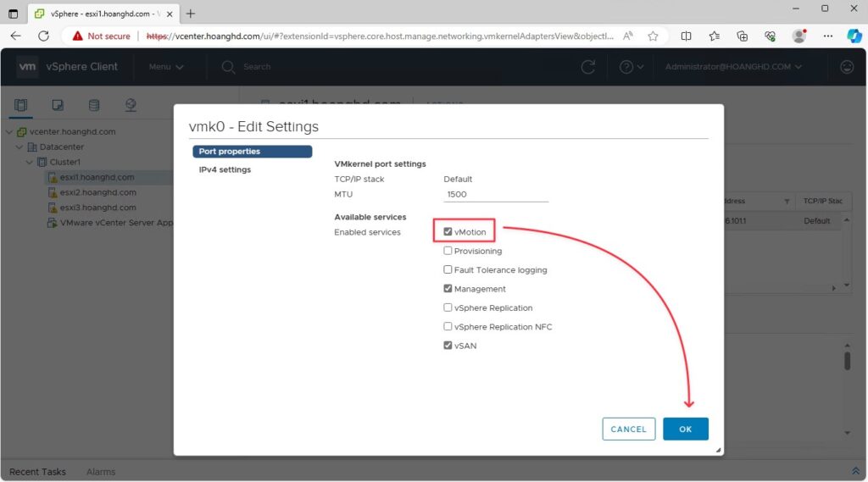868x482 pixels.
Task: Open the Administrator@HOANGHD.COM user menu
Action: pyautogui.click(x=733, y=66)
